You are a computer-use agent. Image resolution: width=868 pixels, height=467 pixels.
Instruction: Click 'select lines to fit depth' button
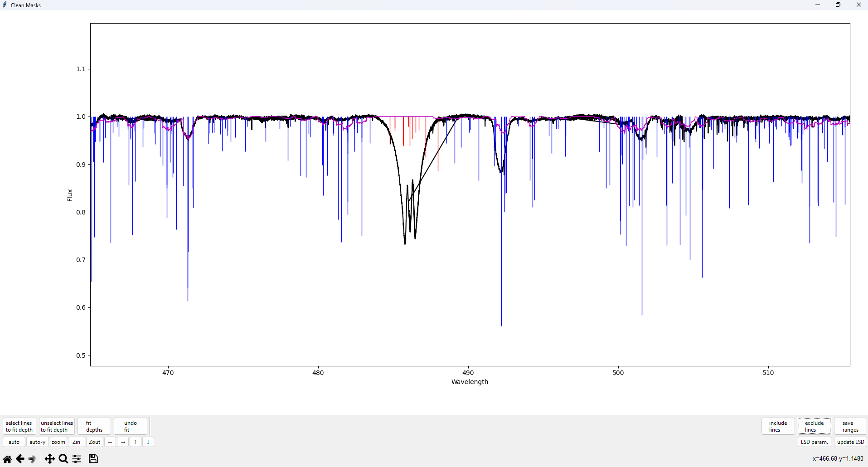coord(19,426)
